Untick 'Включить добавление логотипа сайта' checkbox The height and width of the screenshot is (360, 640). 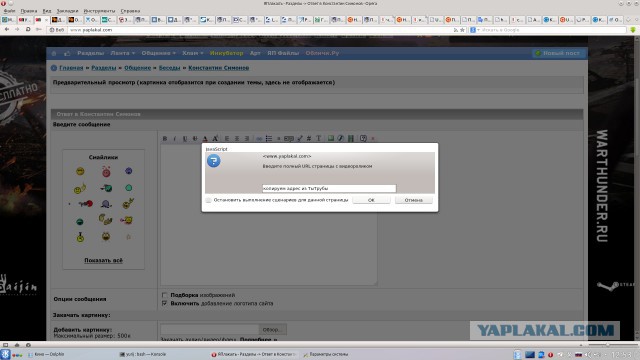point(164,303)
